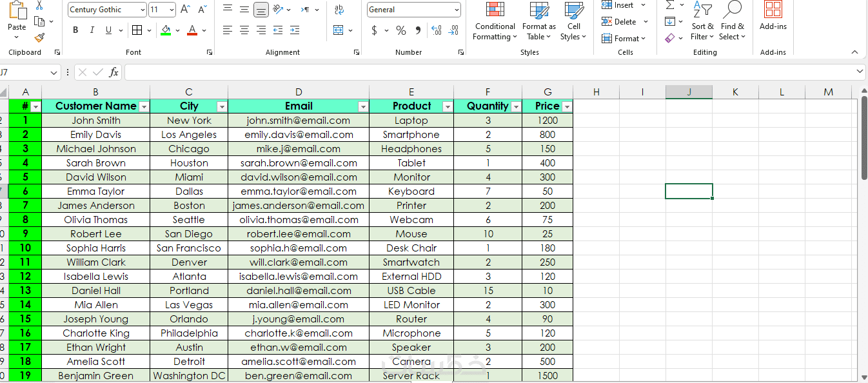
Task: Open Find & Select menu
Action: [732, 21]
